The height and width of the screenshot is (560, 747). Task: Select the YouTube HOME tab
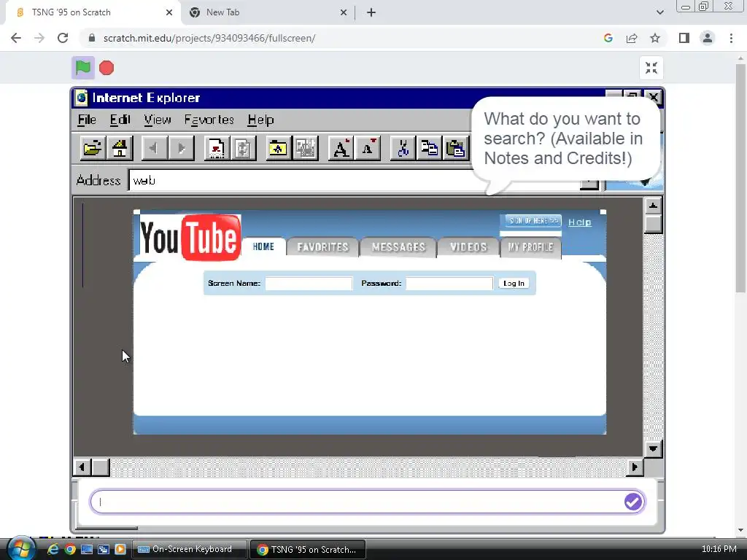[x=263, y=246]
